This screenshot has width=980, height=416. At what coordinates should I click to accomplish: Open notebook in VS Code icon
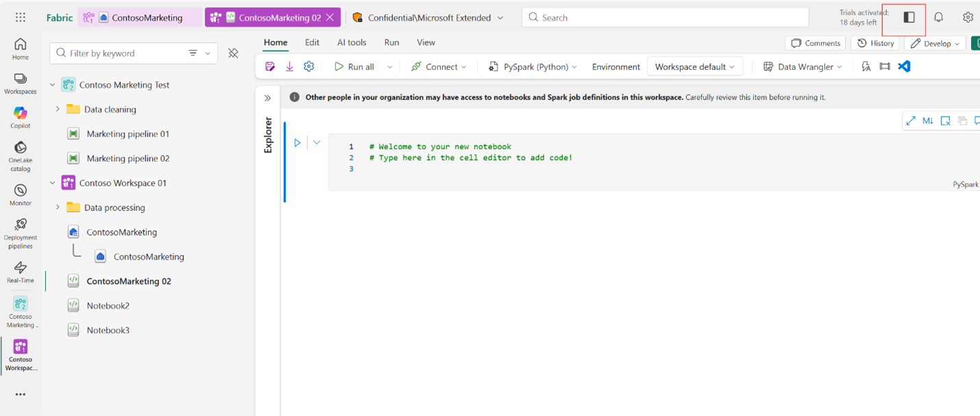[904, 66]
